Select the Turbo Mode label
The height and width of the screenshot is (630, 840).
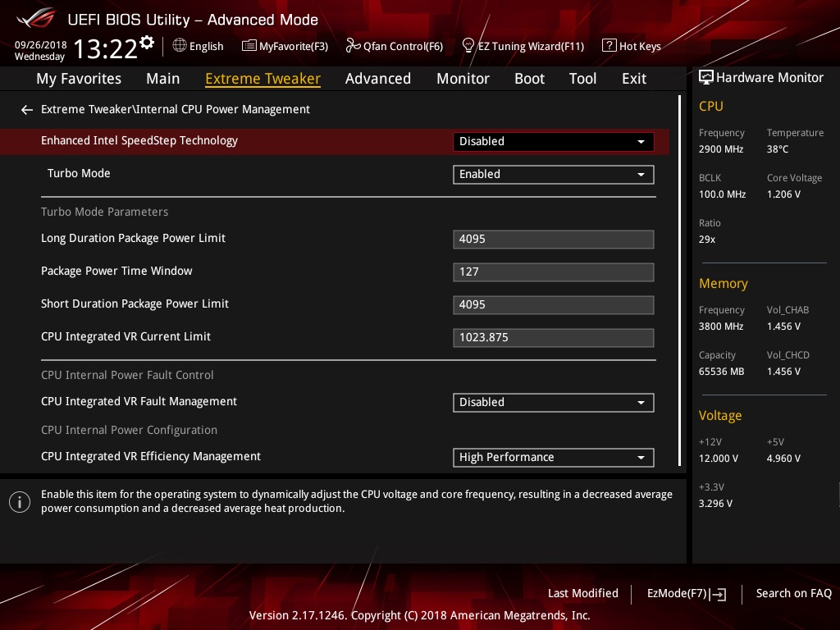pos(79,174)
